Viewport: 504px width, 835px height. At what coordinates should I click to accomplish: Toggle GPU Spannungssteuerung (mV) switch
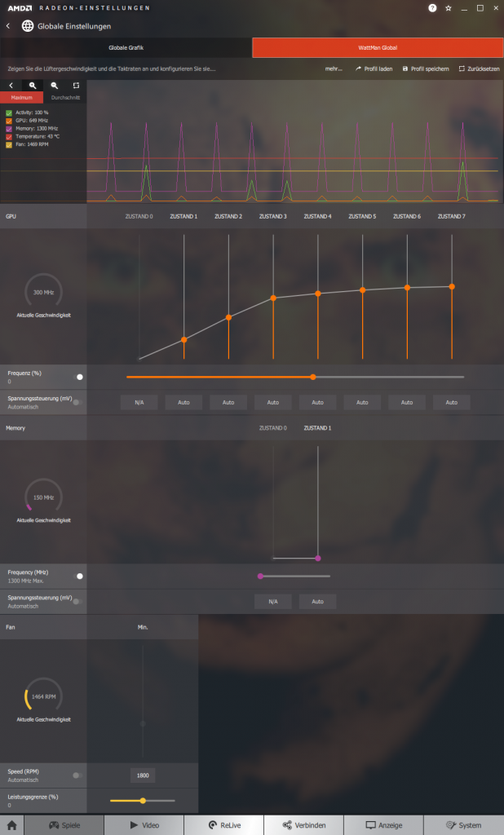tap(77, 403)
